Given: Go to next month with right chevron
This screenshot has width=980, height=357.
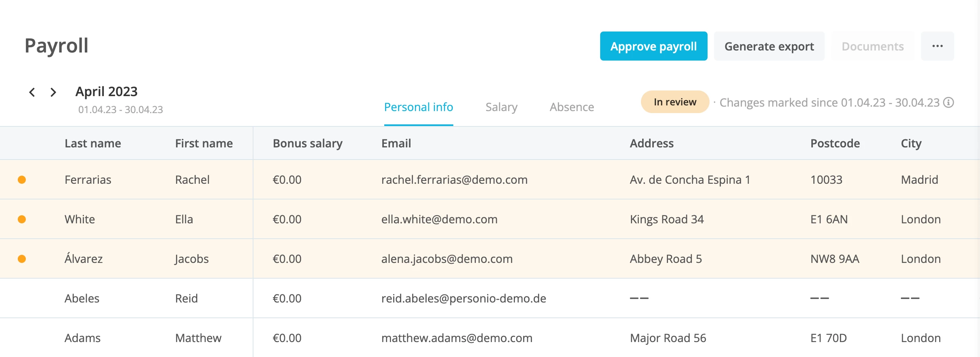Looking at the screenshot, I should point(53,92).
